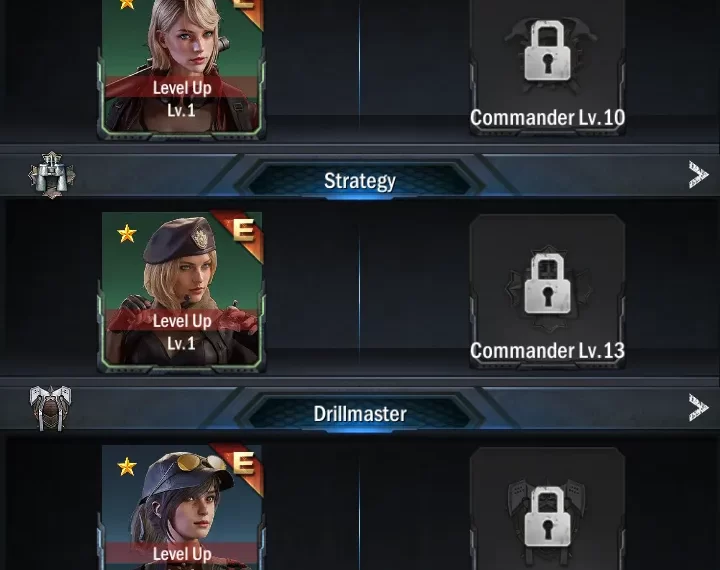Open the Strategy section header
The height and width of the screenshot is (570, 720).
[x=360, y=175]
